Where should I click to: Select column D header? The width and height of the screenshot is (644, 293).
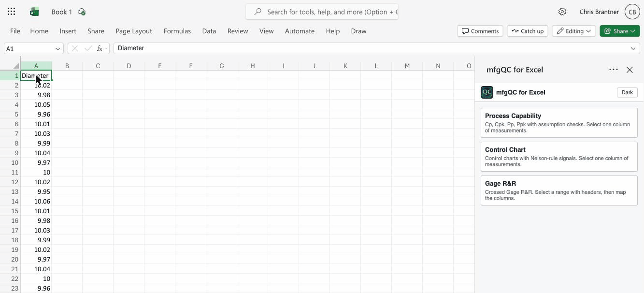(x=129, y=66)
